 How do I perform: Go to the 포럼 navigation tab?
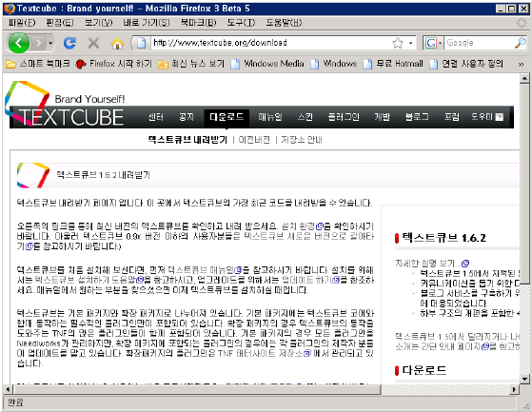coord(452,117)
